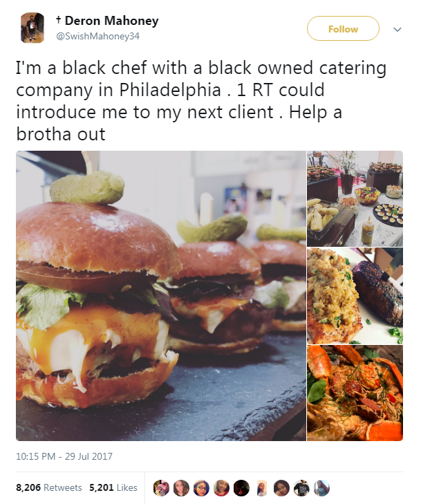Select the last liker avatar in the row
Image resolution: width=421 pixels, height=504 pixels.
point(321,488)
